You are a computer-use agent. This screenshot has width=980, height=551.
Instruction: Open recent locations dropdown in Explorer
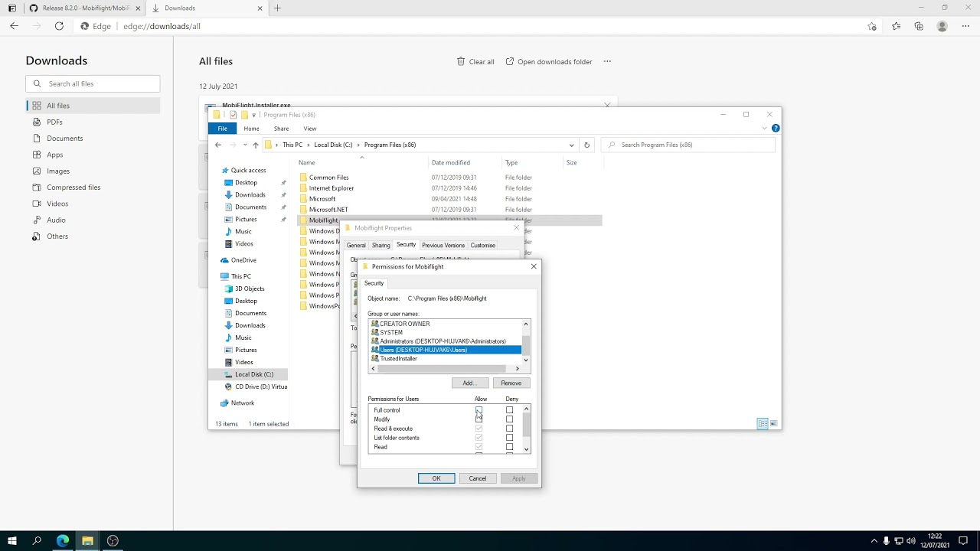(x=245, y=145)
